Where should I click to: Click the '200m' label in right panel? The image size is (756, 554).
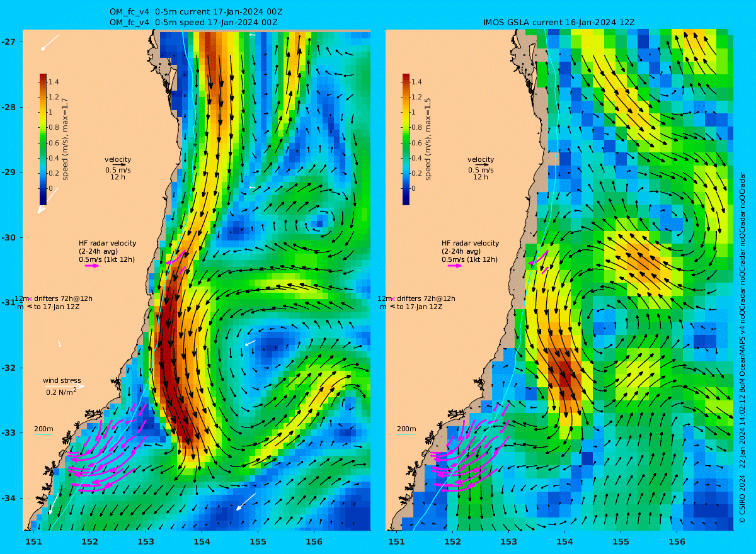(406, 429)
